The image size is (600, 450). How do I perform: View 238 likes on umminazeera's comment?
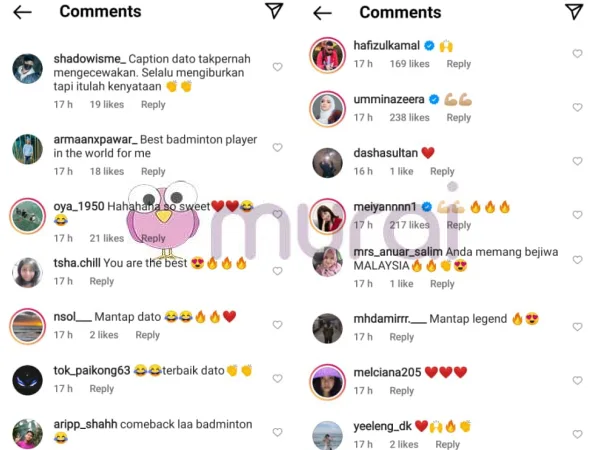[x=409, y=117]
